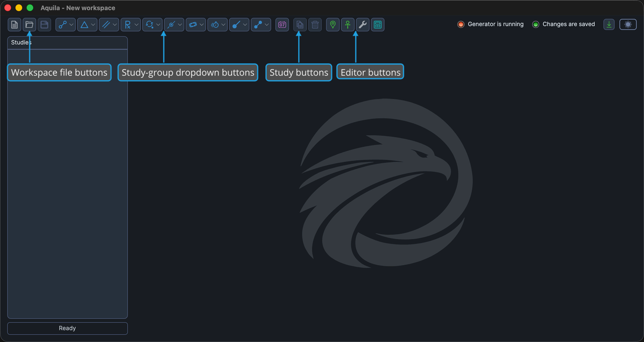Expand the stopwatch timer study dropdown
The image size is (644, 342).
pyautogui.click(x=218, y=25)
